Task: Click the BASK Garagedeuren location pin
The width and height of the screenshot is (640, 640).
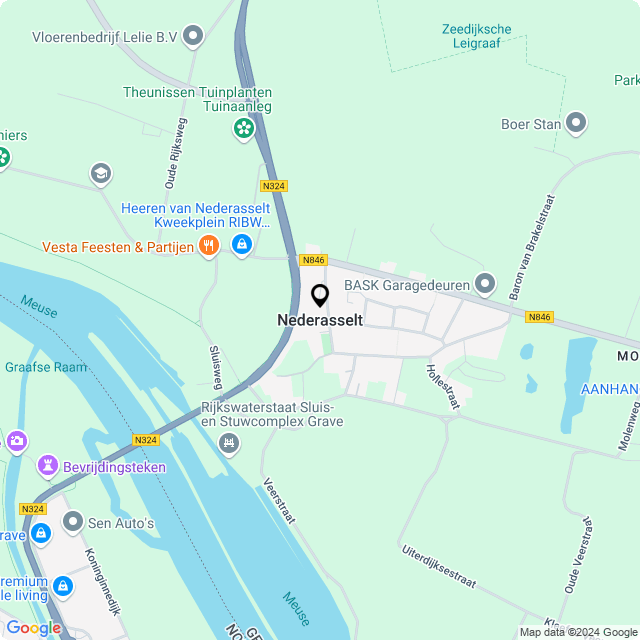Action: [484, 284]
